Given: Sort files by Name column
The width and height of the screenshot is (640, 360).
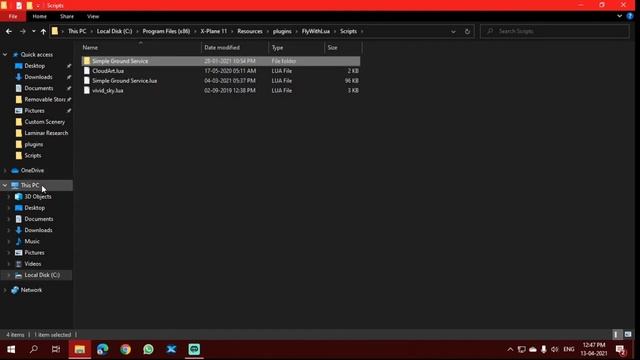Looking at the screenshot, I should coord(141,48).
